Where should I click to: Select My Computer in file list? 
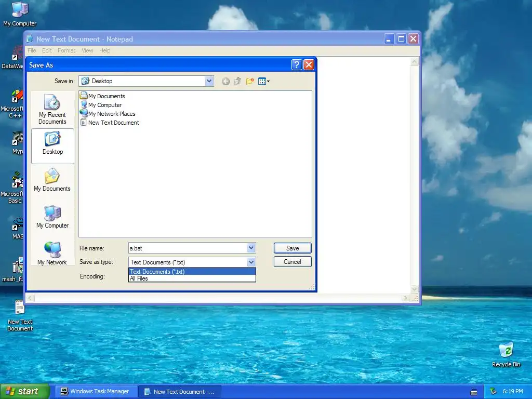click(101, 105)
